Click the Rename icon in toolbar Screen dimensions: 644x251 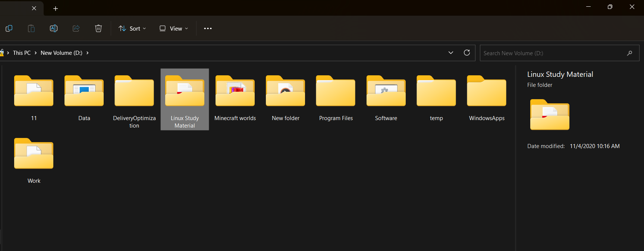point(54,28)
